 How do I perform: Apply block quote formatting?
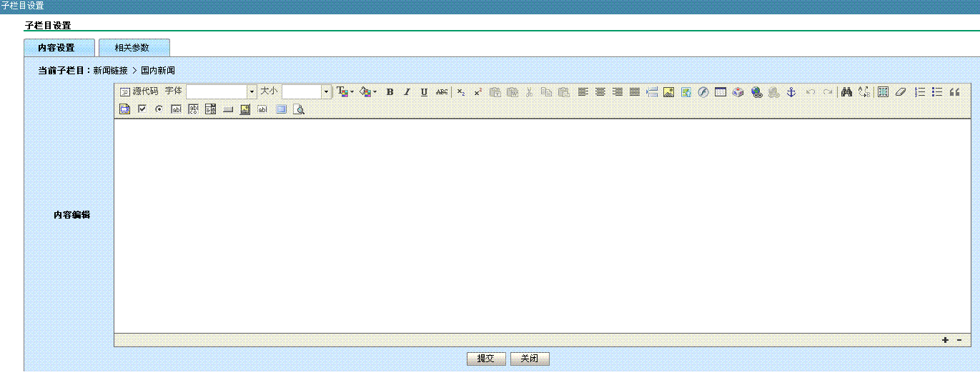[954, 92]
